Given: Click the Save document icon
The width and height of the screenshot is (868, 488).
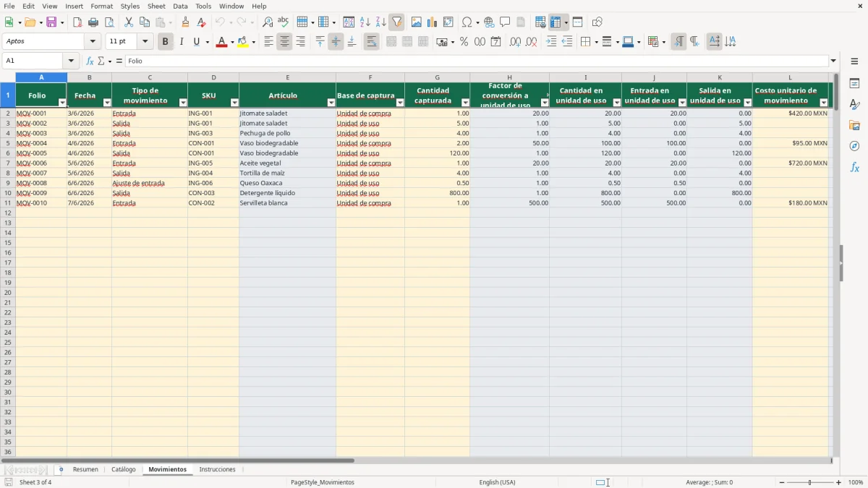Looking at the screenshot, I should (x=51, y=22).
